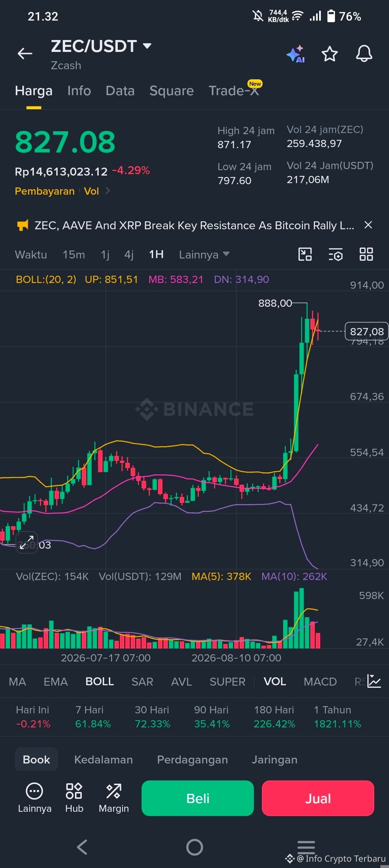
Task: Open the Pembayaran link
Action: 45,191
